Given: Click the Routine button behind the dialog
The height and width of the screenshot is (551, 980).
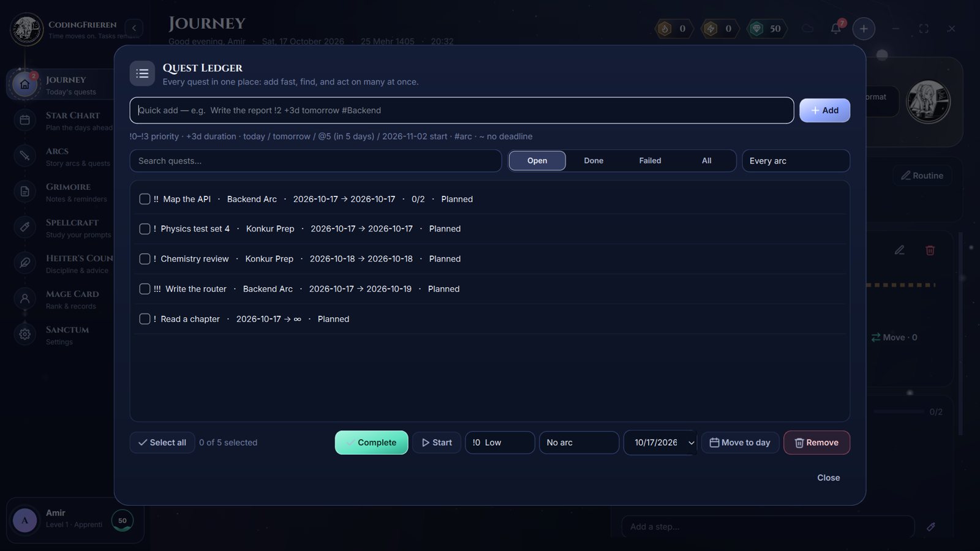Looking at the screenshot, I should [x=922, y=176].
